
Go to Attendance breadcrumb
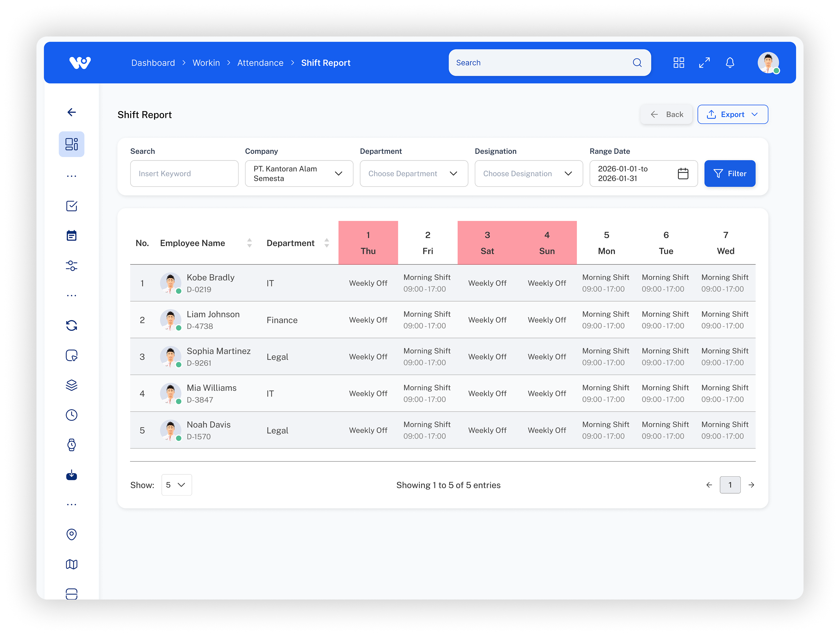(260, 63)
